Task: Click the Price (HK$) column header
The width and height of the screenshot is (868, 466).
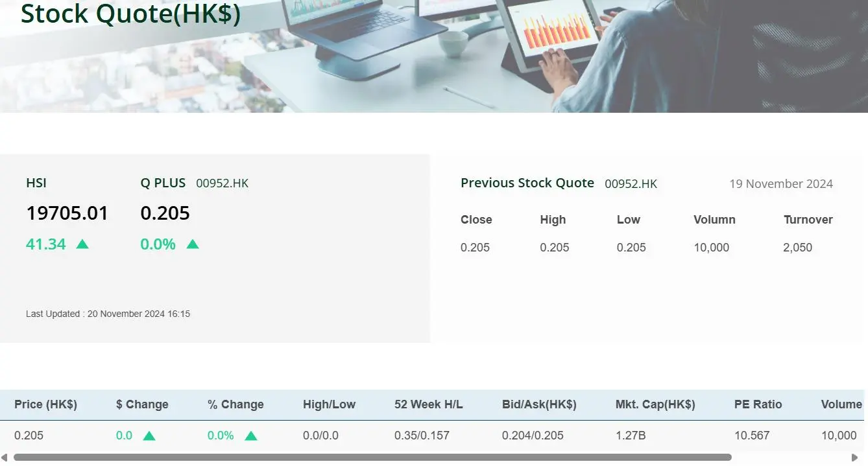Action: pos(45,404)
